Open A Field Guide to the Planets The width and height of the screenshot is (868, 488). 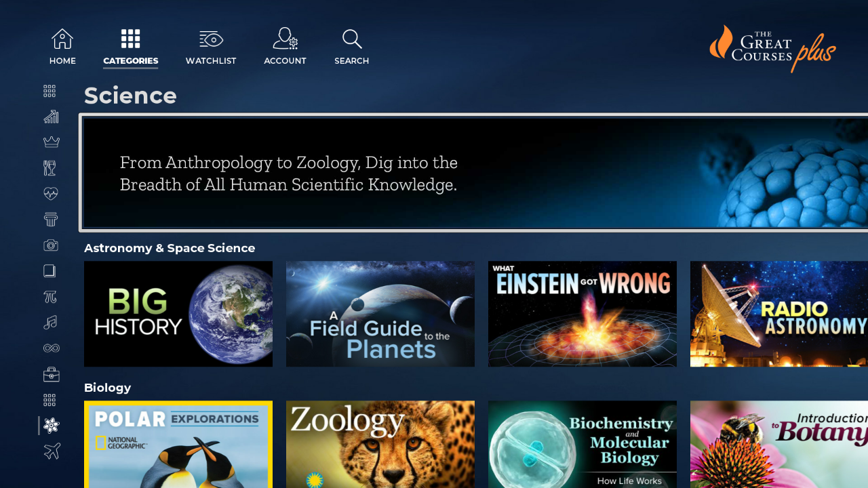[x=380, y=314]
